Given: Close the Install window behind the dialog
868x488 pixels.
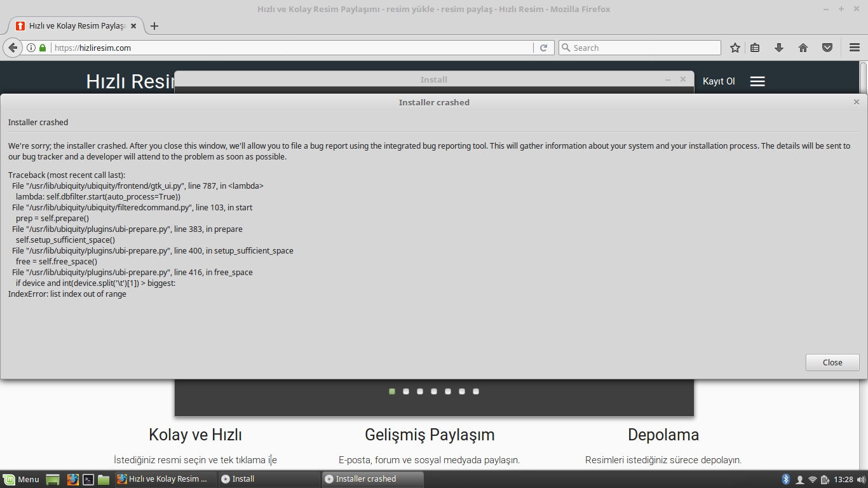Looking at the screenshot, I should pyautogui.click(x=683, y=79).
